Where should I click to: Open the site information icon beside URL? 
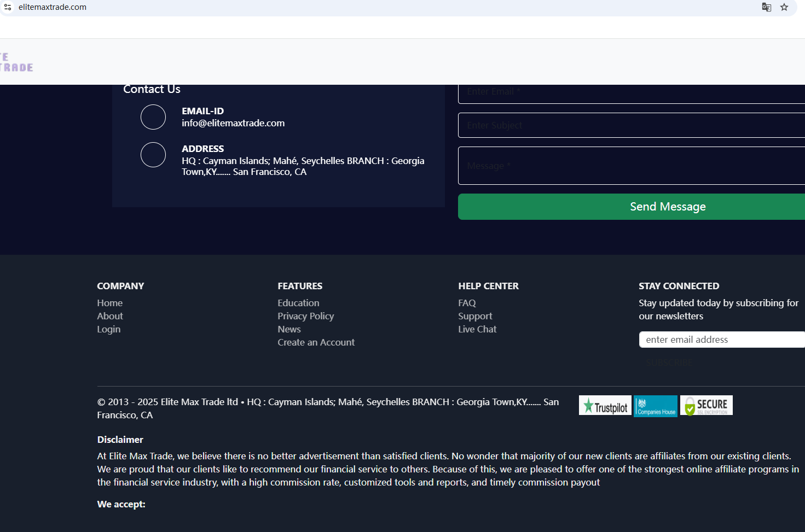point(8,7)
